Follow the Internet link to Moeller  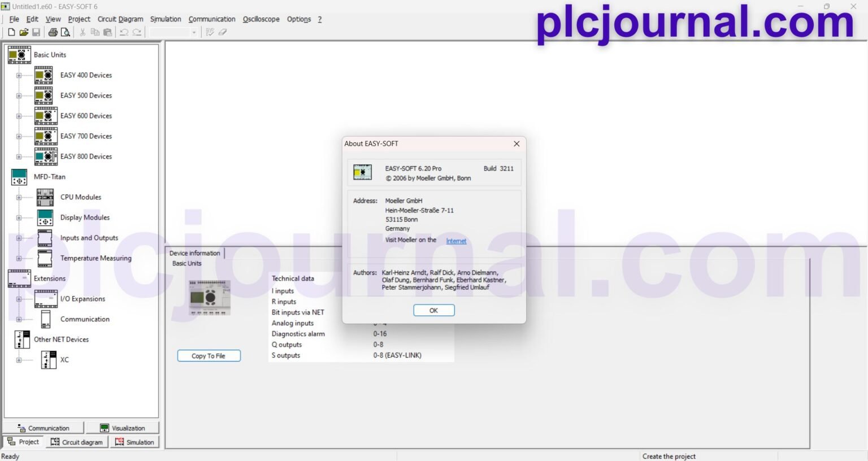click(456, 241)
